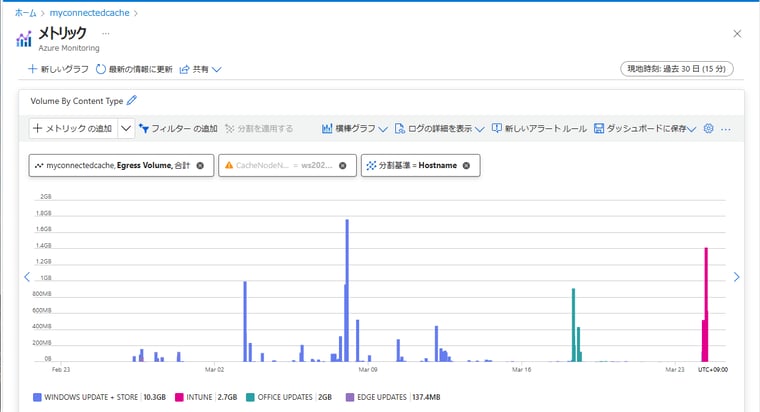Remove the Egress Volume metric pill
This screenshot has height=412, width=760.
tap(200, 166)
